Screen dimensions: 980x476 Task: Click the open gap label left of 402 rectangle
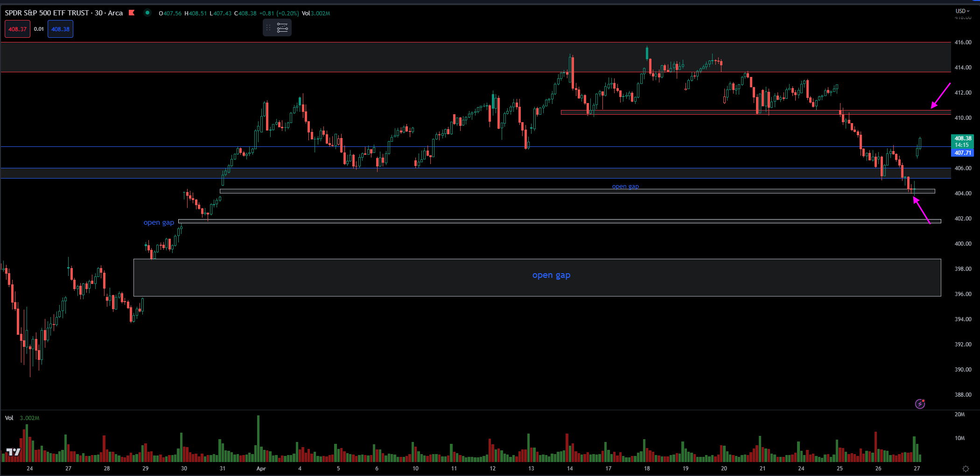(159, 222)
